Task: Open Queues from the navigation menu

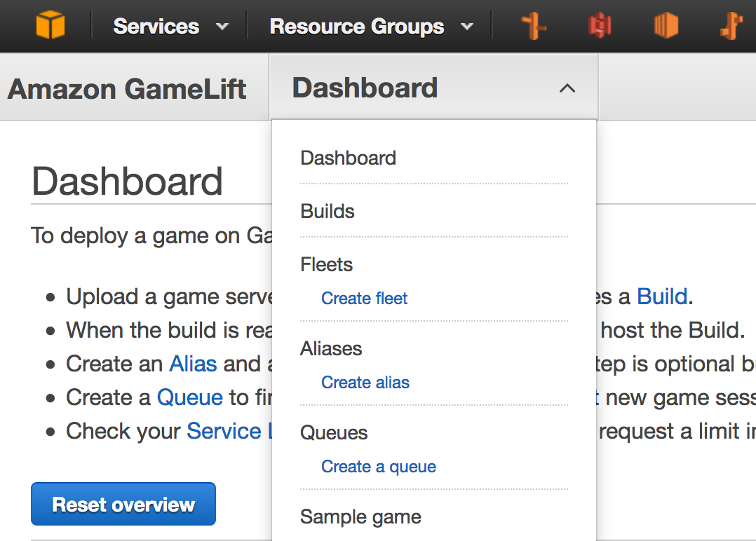Action: (334, 432)
